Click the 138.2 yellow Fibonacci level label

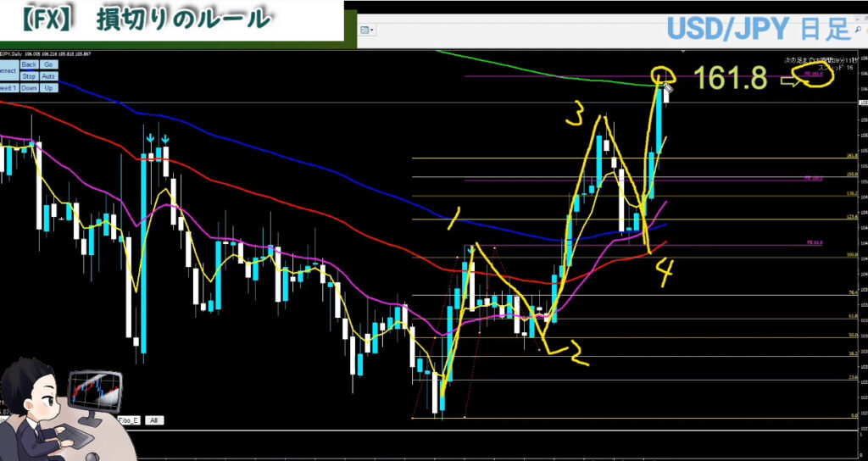tap(852, 193)
